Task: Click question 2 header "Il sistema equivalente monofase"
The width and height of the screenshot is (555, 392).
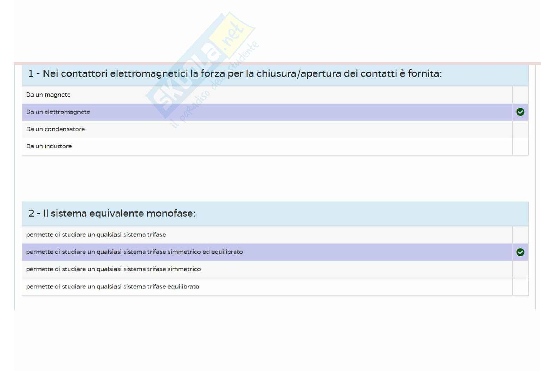Action: [112, 214]
